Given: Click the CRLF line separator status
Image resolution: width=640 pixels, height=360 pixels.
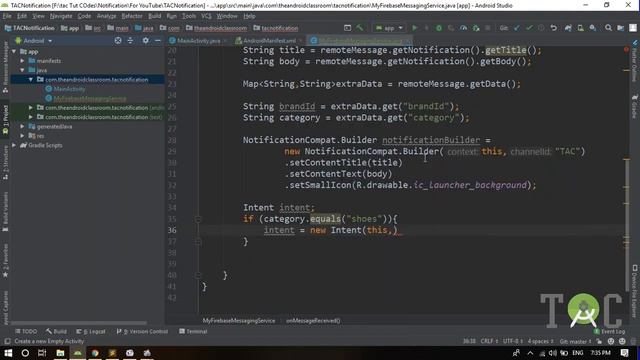Looking at the screenshot, I should click(x=489, y=341).
